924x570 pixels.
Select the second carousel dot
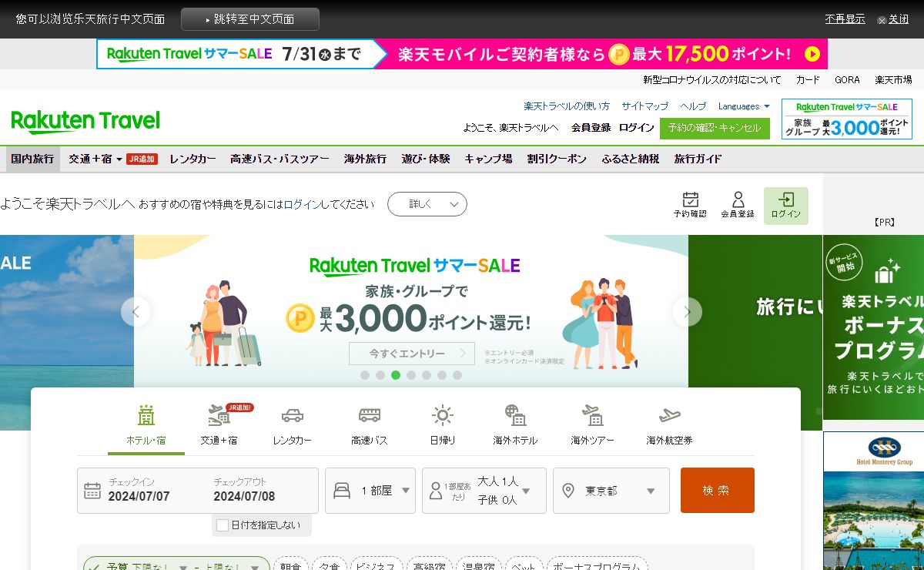[x=380, y=375]
